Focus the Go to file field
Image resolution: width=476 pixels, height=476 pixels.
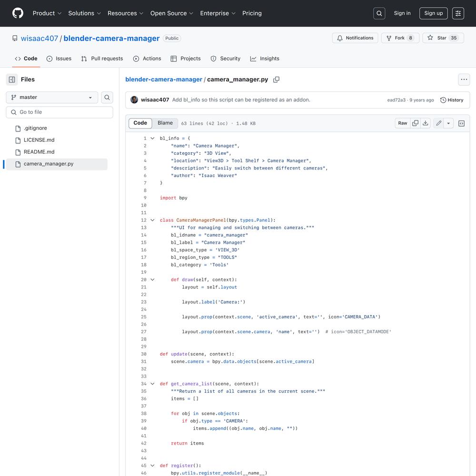pyautogui.click(x=59, y=112)
